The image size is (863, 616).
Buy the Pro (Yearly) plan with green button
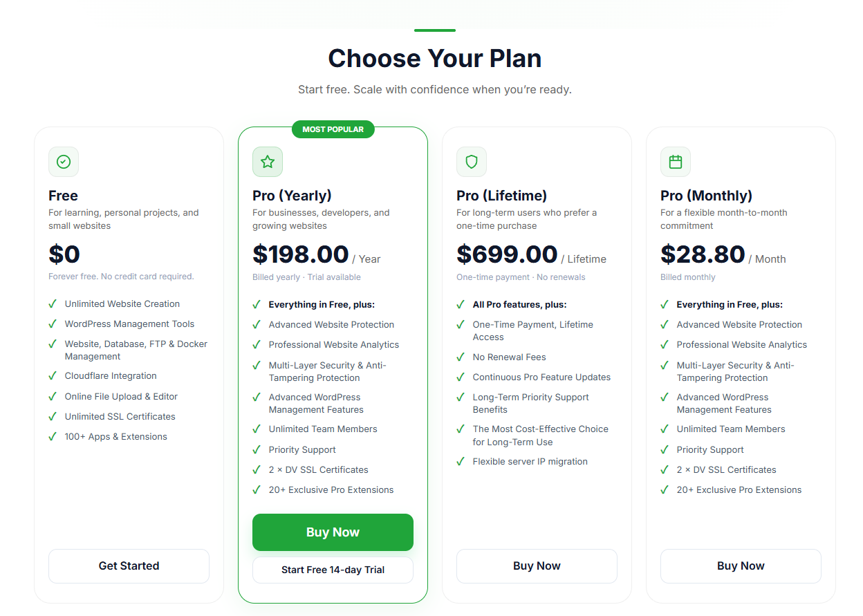[333, 532]
